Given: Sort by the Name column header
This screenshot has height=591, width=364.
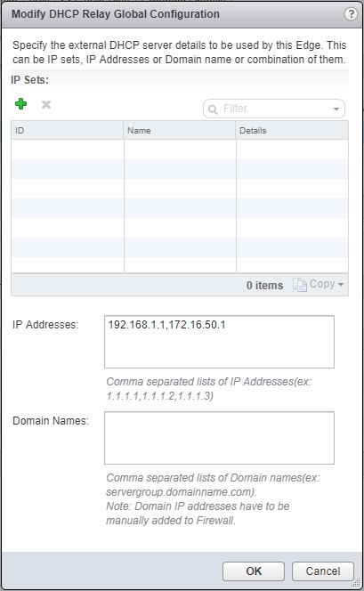Looking at the screenshot, I should tap(180, 131).
